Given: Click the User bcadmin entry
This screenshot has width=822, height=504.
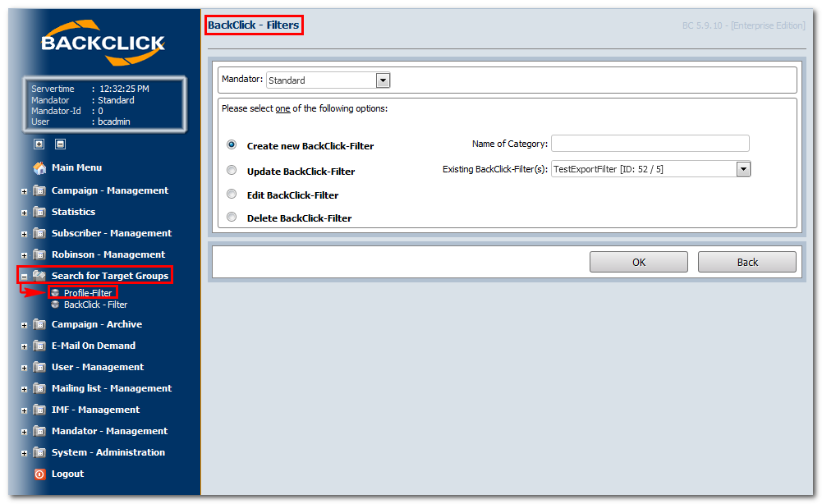Looking at the screenshot, I should 80,121.
